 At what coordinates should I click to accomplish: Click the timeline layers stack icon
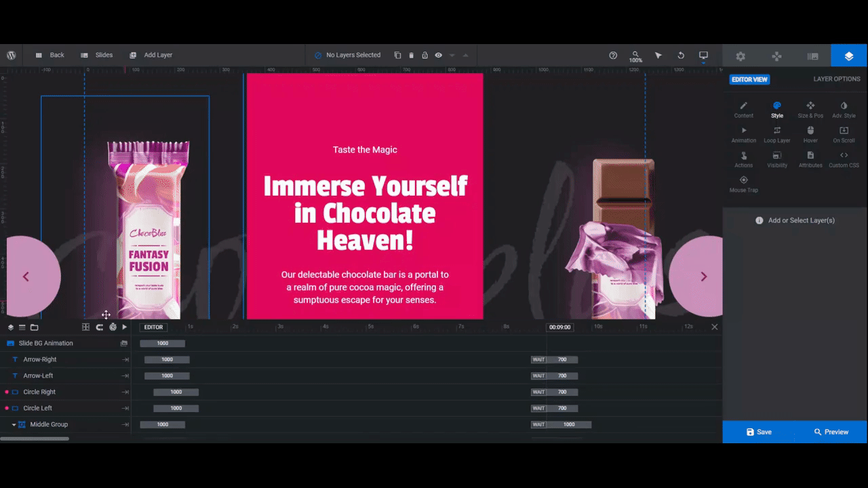10,327
